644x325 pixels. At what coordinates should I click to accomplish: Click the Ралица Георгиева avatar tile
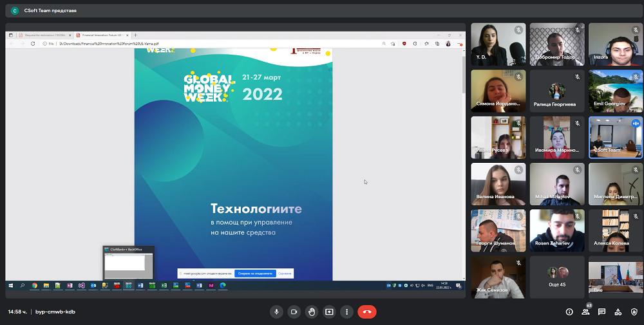pos(557,91)
